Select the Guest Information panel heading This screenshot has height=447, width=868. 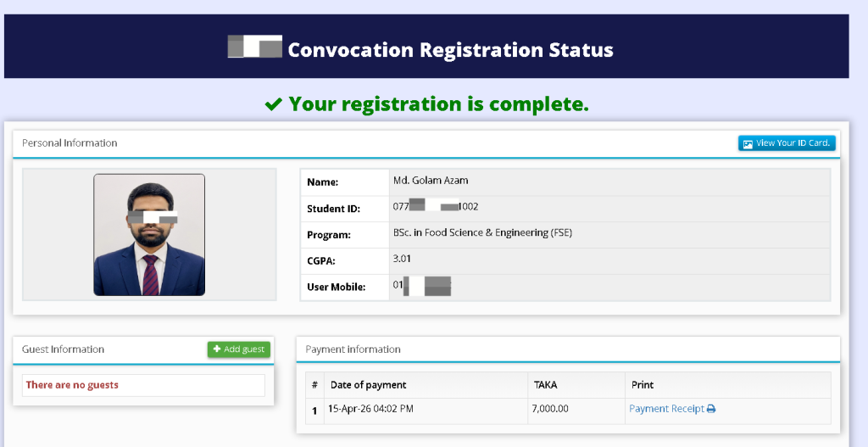tap(63, 349)
